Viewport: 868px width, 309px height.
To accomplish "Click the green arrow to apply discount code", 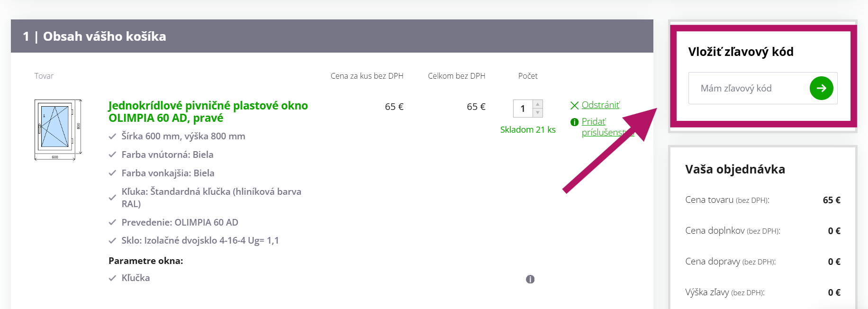I will pyautogui.click(x=821, y=88).
